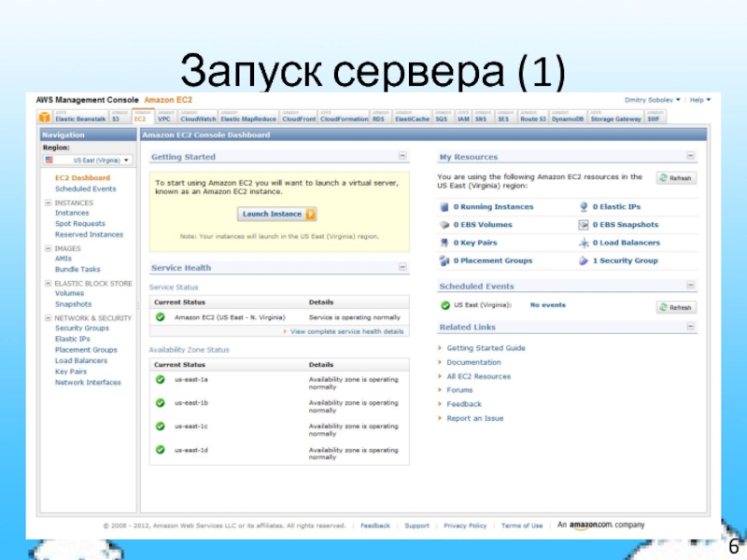Click the Key Pairs icon
This screenshot has width=747, height=560.
point(444,243)
